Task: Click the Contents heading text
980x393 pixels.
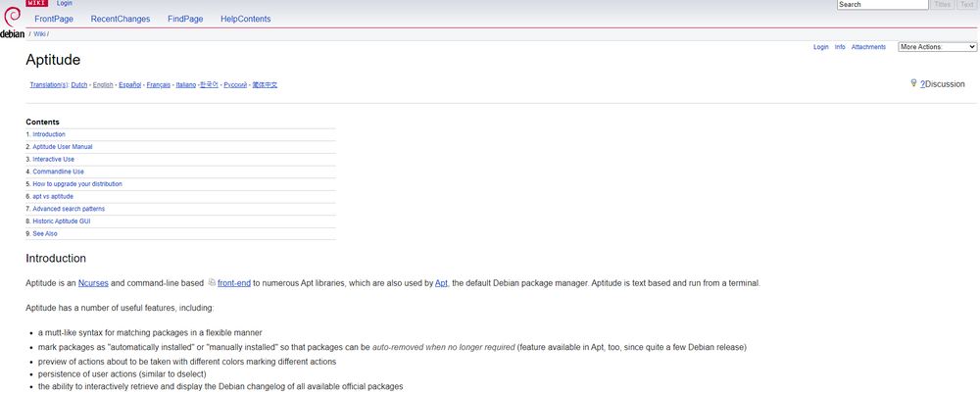Action: (42, 122)
